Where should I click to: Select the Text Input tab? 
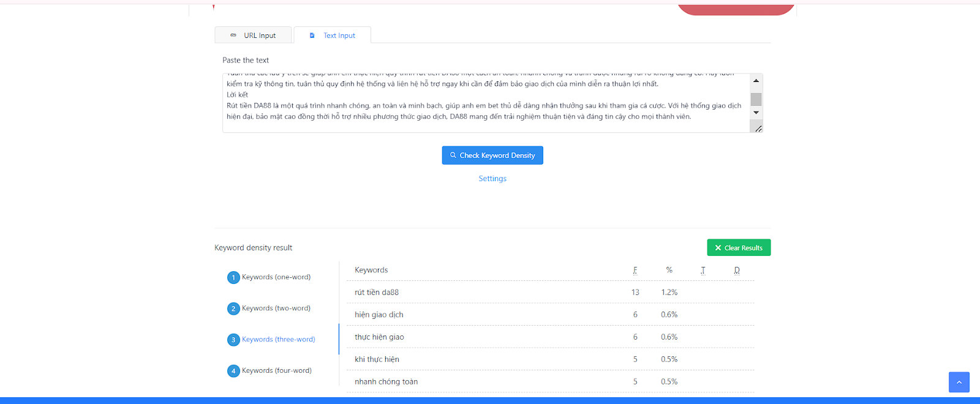[x=333, y=36]
